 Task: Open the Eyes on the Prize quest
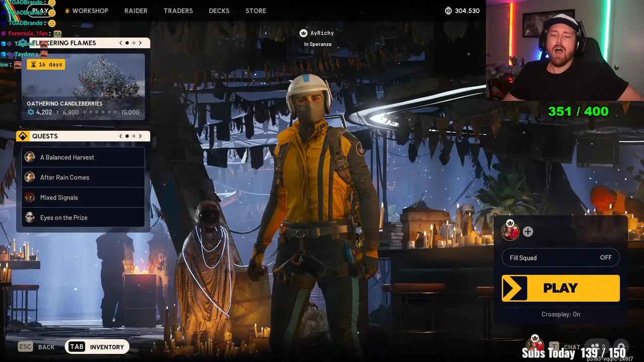(x=83, y=218)
